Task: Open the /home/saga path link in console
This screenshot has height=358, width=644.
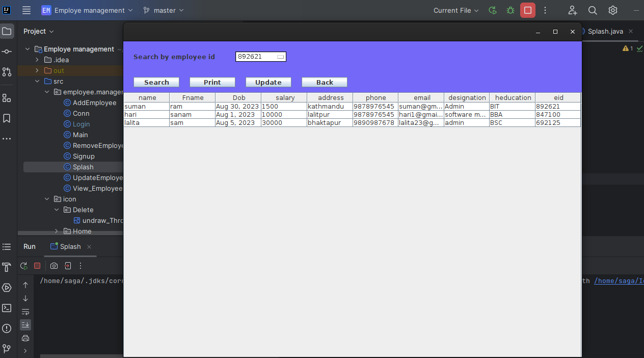Action: (619, 280)
